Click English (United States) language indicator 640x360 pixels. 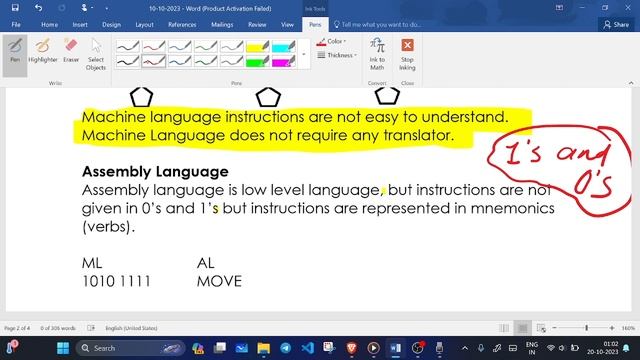pos(131,328)
